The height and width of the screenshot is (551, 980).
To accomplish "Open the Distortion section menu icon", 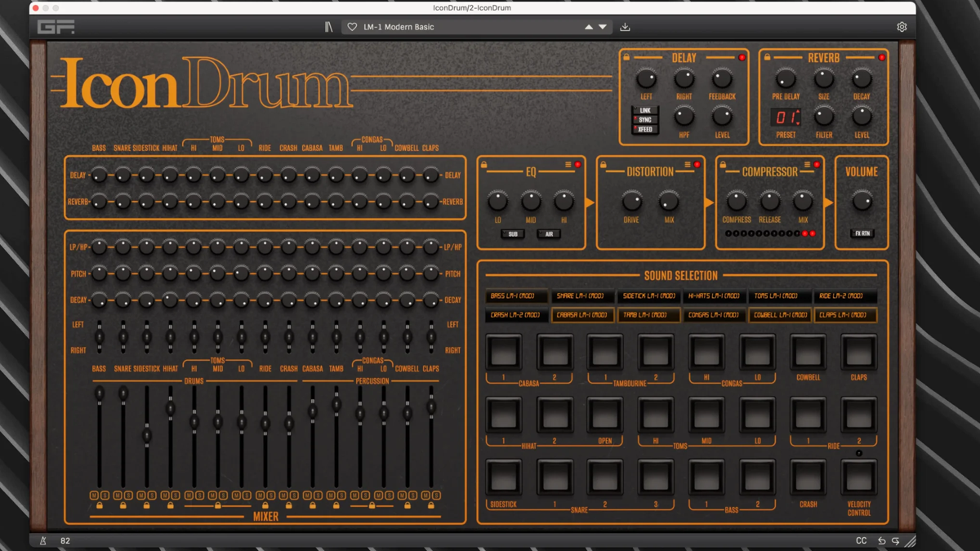I will [x=688, y=165].
